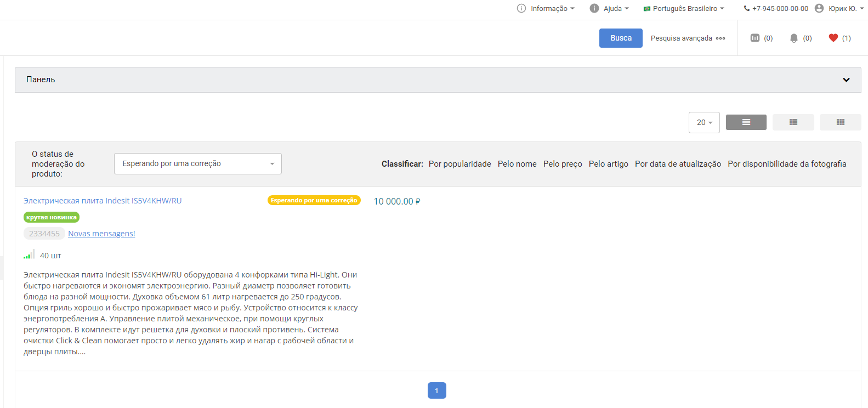This screenshot has width=868, height=408.
Task: Sort by Por disponibilidade da fotografia
Action: (787, 164)
